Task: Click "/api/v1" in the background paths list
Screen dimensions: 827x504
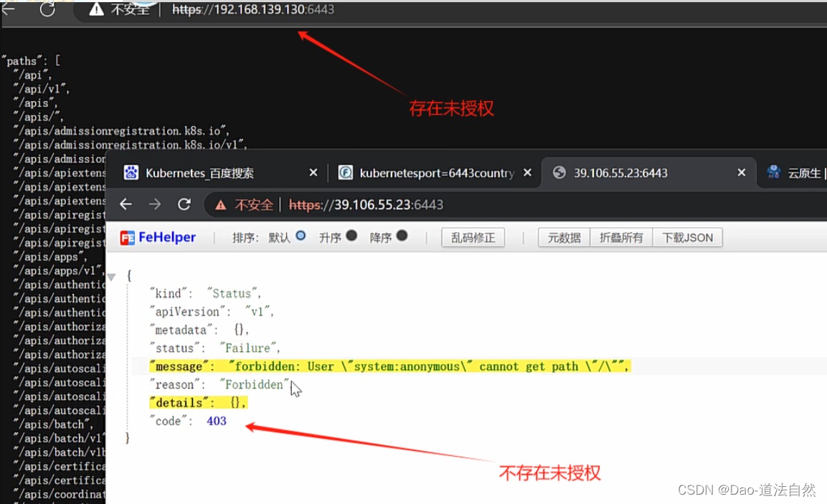Action: pyautogui.click(x=42, y=89)
